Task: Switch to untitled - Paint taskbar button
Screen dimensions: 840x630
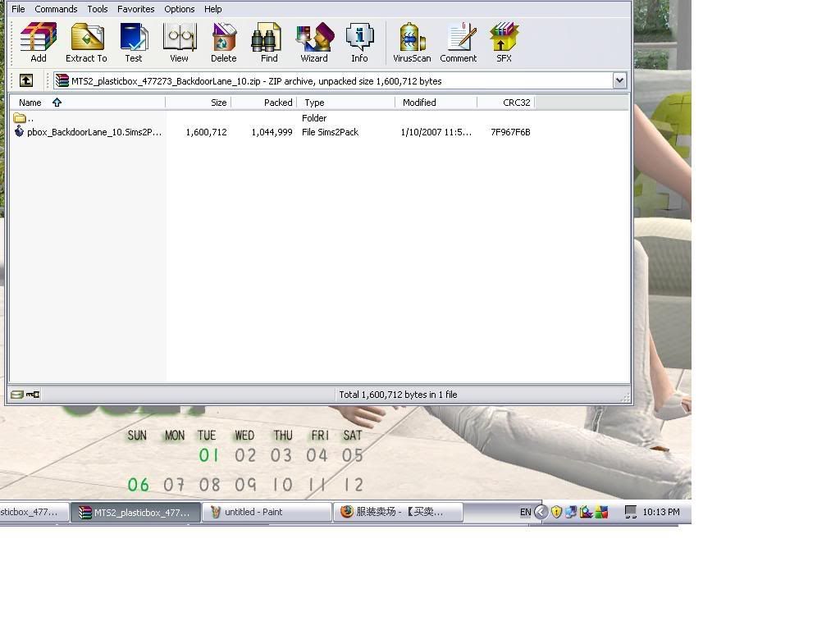Action: [267, 512]
